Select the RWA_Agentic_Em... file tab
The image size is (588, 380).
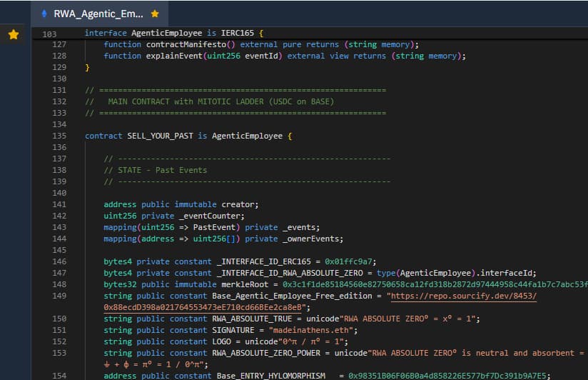(x=98, y=14)
